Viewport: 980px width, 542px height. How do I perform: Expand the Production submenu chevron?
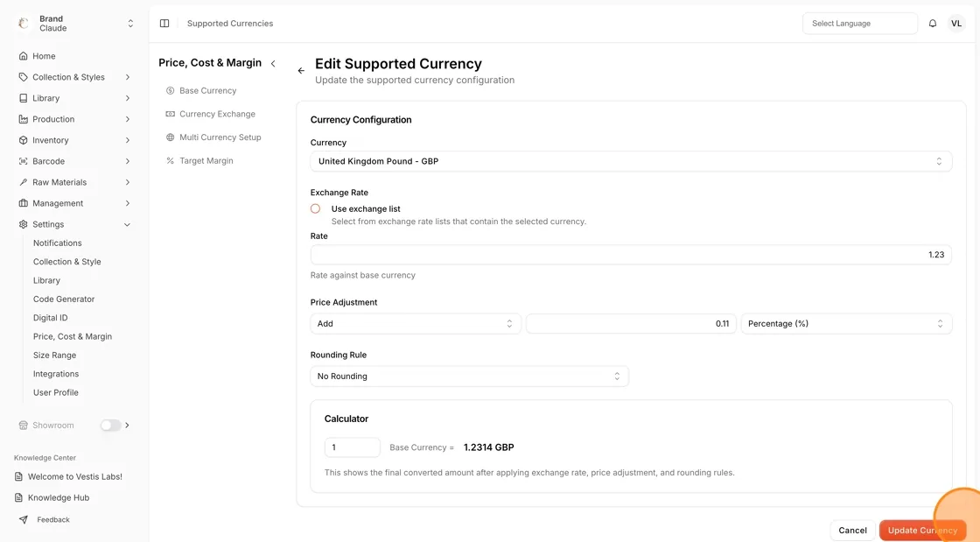click(128, 119)
